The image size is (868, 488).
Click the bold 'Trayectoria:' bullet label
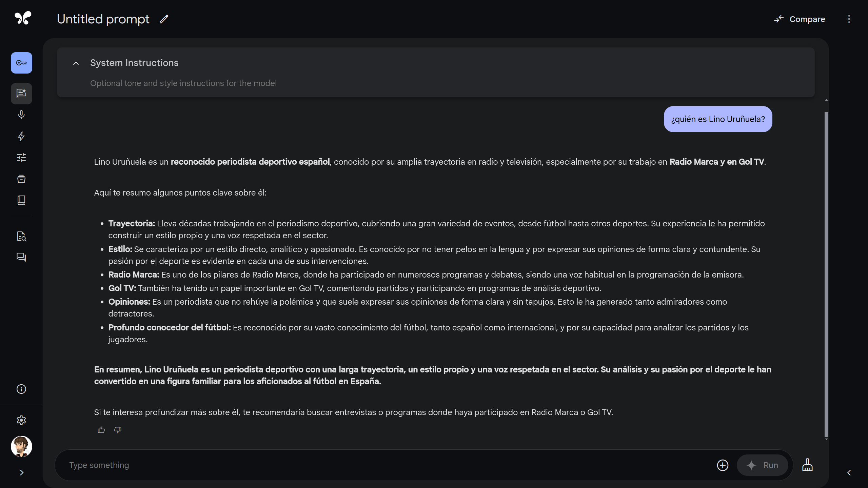[132, 224]
